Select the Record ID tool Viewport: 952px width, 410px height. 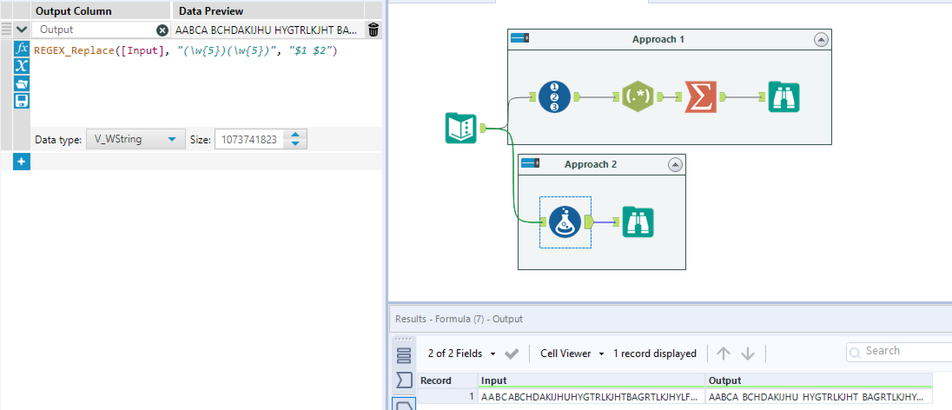tap(554, 96)
